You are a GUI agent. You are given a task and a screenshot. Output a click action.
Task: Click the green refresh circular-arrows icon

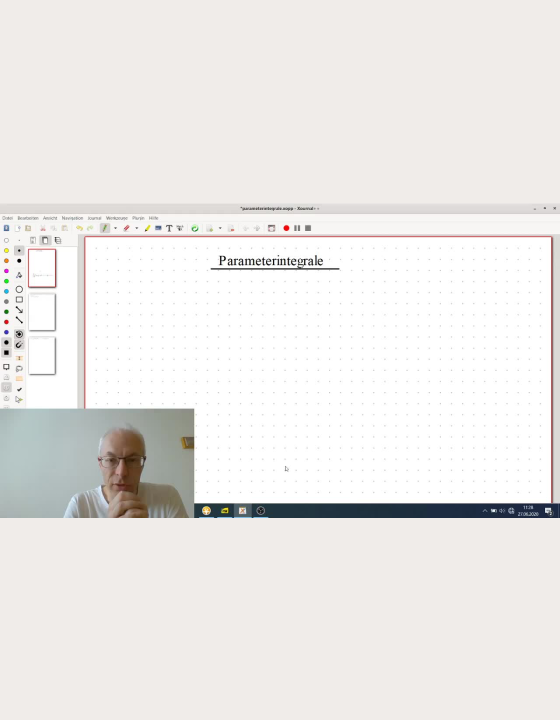195,228
